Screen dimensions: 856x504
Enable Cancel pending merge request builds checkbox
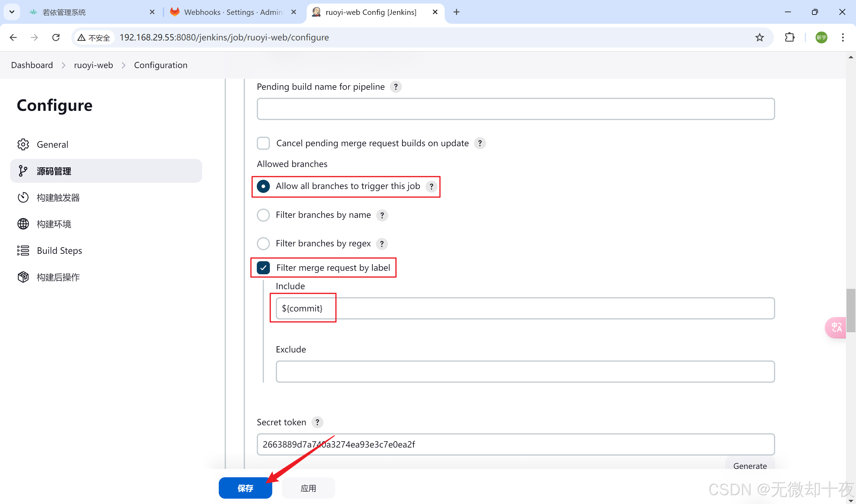click(x=263, y=143)
